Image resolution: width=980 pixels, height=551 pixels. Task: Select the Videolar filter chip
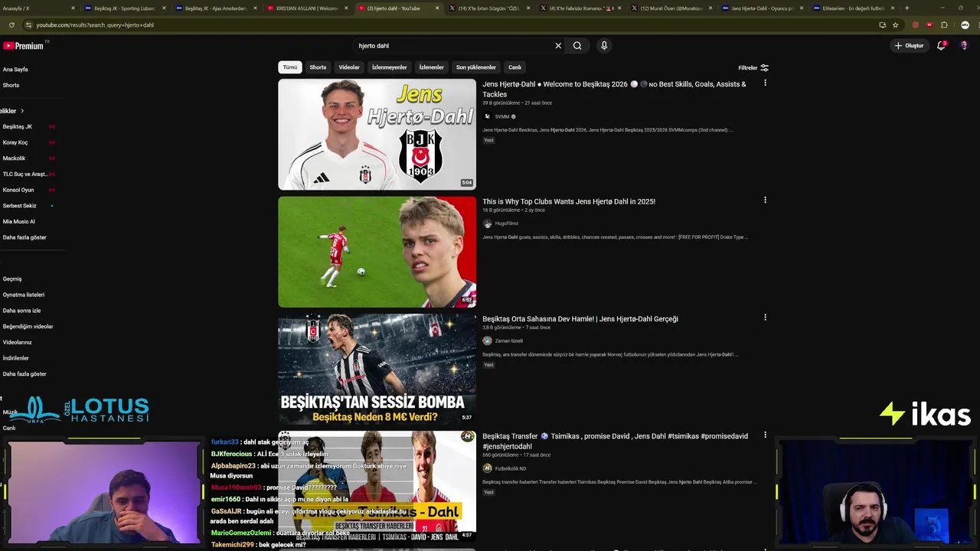pos(349,67)
